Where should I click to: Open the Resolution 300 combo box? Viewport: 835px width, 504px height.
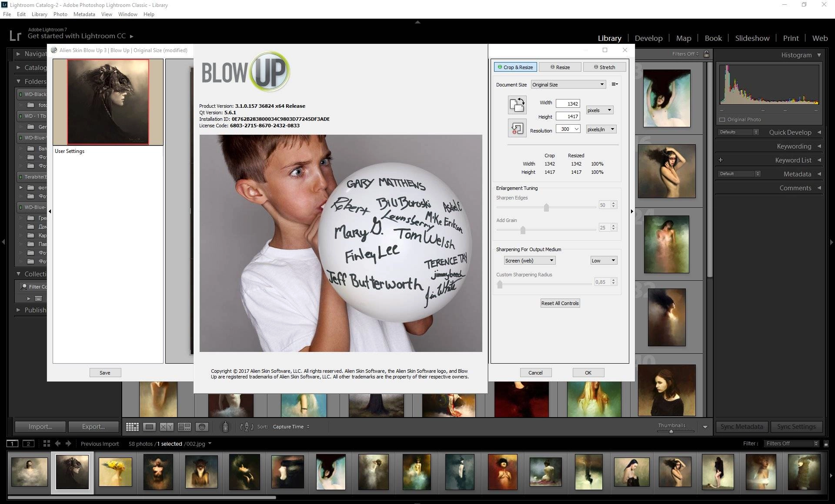coord(568,129)
